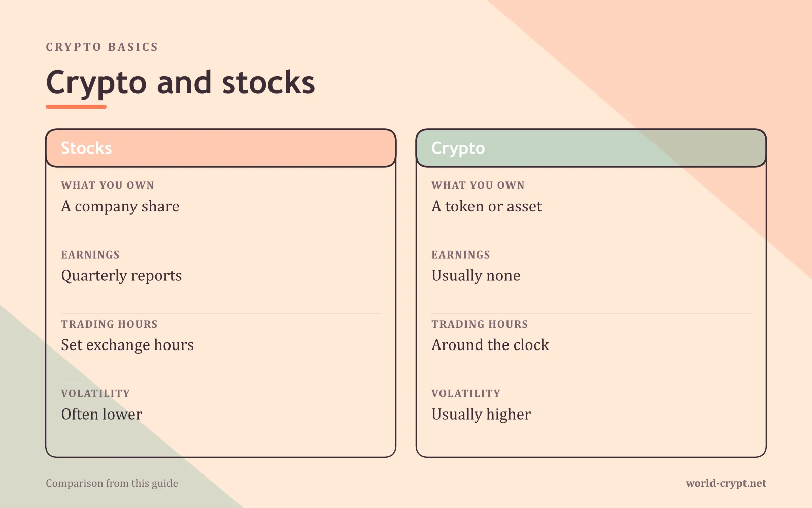Open the world-crypt.net link
The image size is (812, 508).
(726, 483)
